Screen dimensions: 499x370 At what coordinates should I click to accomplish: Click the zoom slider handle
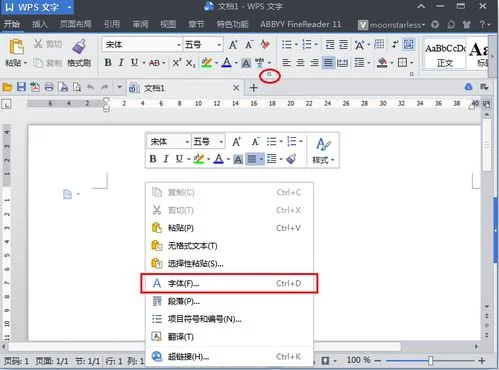tap(430, 360)
